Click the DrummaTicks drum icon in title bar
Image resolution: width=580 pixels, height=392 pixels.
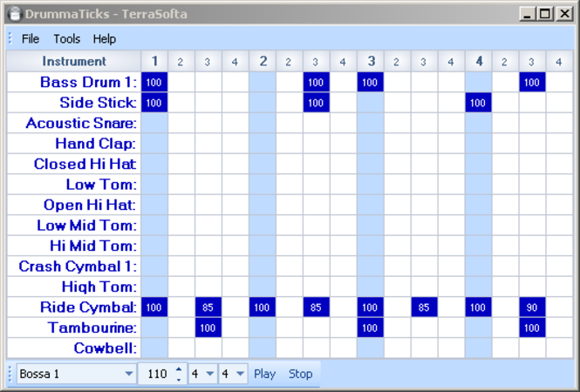(x=15, y=14)
